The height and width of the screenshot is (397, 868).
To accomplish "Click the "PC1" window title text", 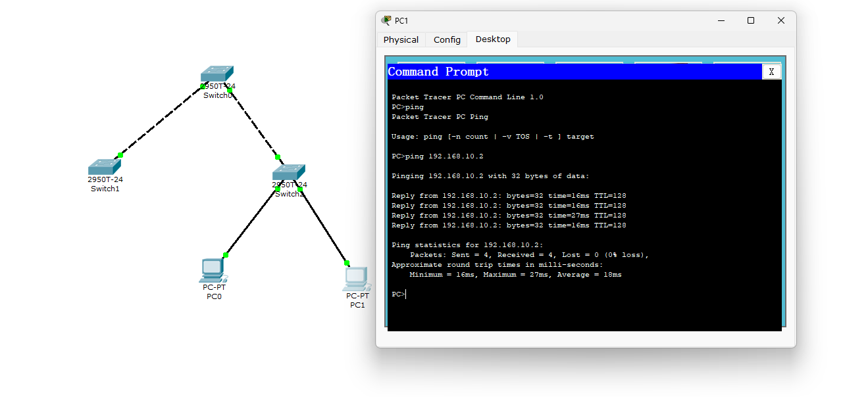I will 401,21.
